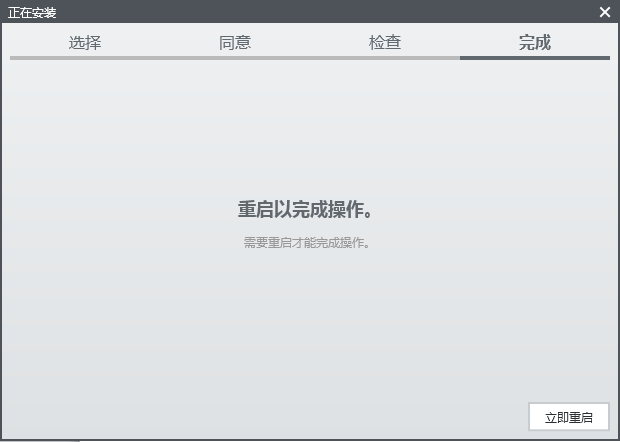This screenshot has width=620, height=442.
Task: Switch to the 选择 step tab
Action: click(x=85, y=43)
